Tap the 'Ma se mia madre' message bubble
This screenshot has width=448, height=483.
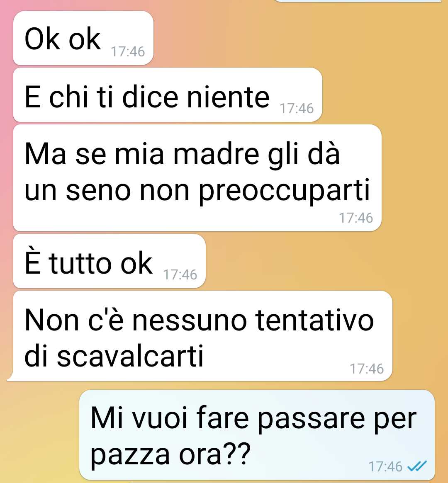(x=197, y=178)
